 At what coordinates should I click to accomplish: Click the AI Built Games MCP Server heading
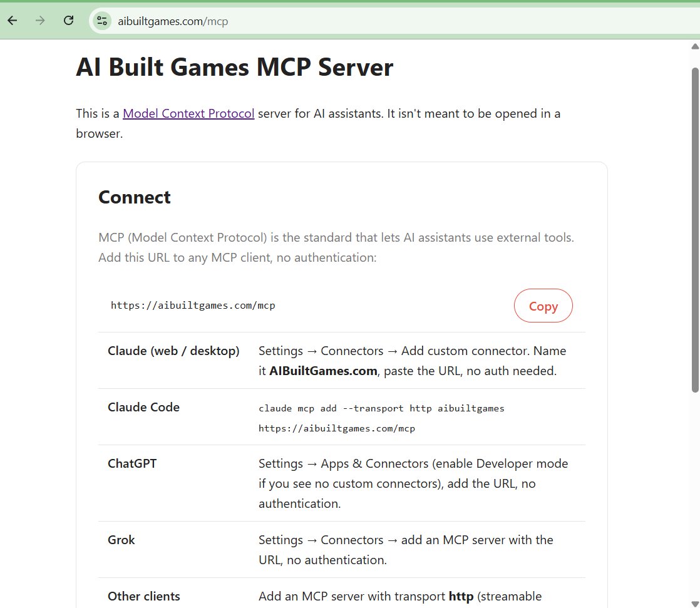(x=234, y=68)
